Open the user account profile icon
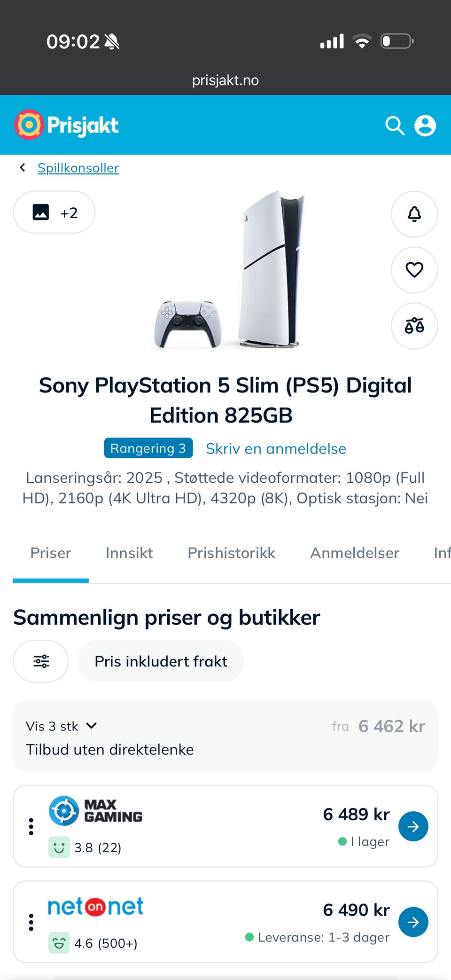This screenshot has width=451, height=980. pos(425,125)
